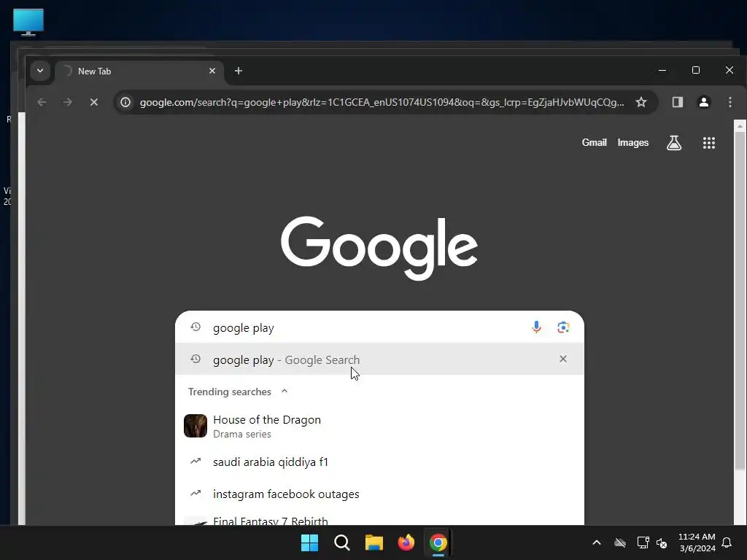This screenshot has height=560, width=747.
Task: Select the This PC desktop icon
Action: point(28,22)
